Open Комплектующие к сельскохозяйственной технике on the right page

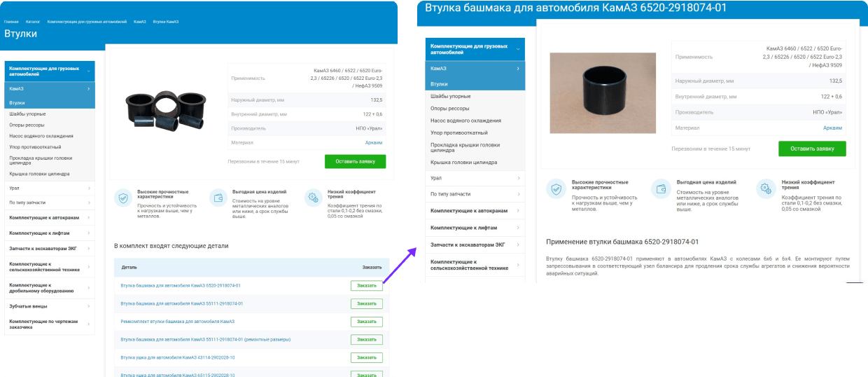pos(470,265)
